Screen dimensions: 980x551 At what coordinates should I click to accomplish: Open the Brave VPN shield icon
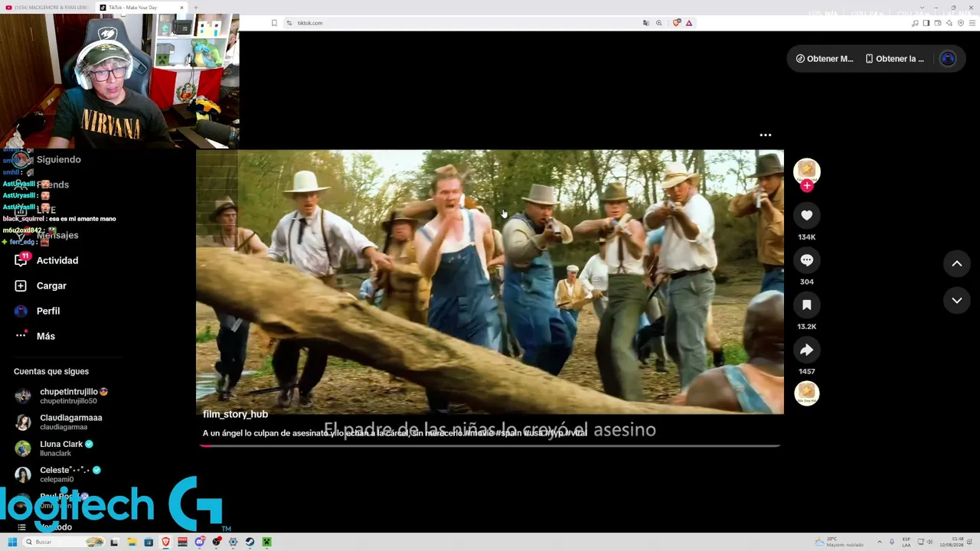(x=961, y=23)
